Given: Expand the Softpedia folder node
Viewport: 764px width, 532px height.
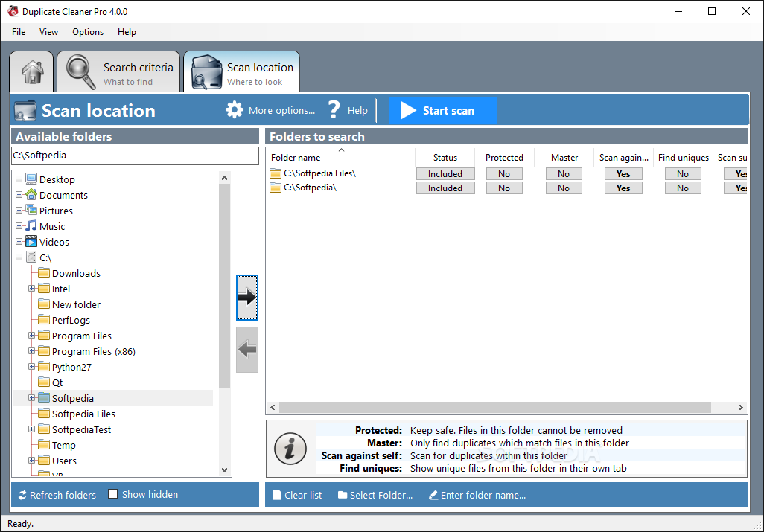Looking at the screenshot, I should coord(32,397).
